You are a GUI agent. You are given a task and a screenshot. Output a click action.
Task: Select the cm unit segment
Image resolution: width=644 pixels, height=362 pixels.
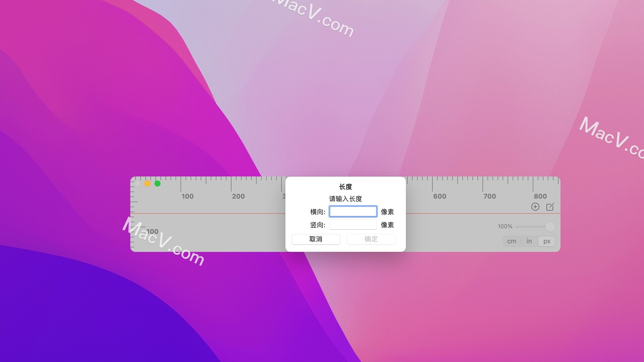(x=512, y=241)
